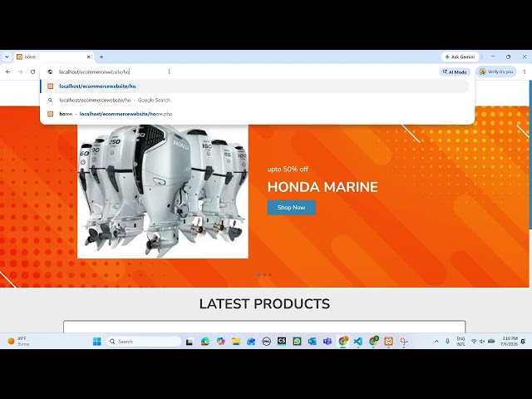Open the weather widget on taskbar
The height and width of the screenshot is (399, 532).
(18, 342)
